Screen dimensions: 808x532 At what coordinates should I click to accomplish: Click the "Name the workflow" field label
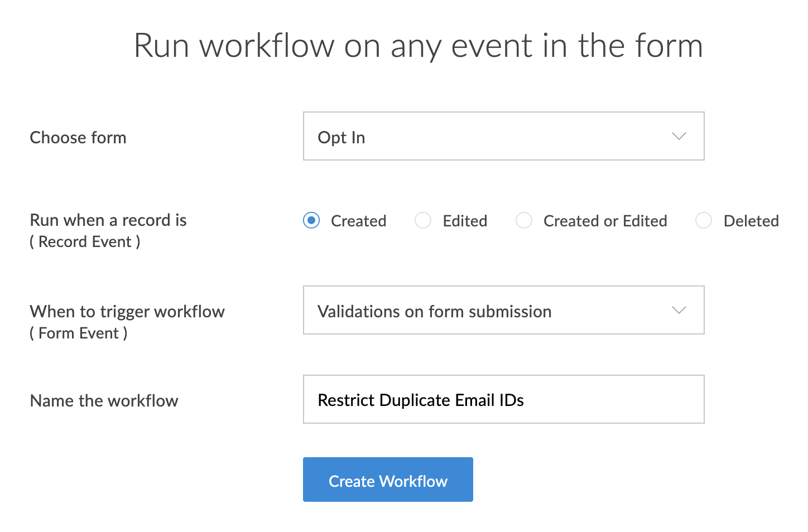pos(104,401)
